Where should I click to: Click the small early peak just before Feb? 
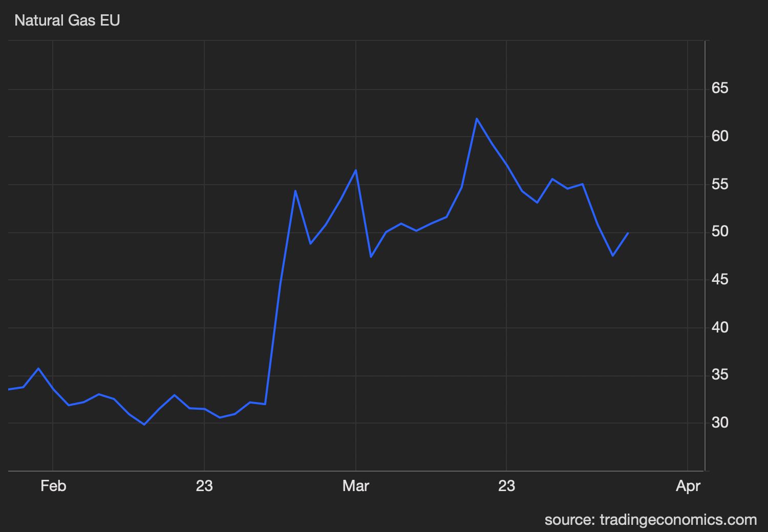point(38,368)
